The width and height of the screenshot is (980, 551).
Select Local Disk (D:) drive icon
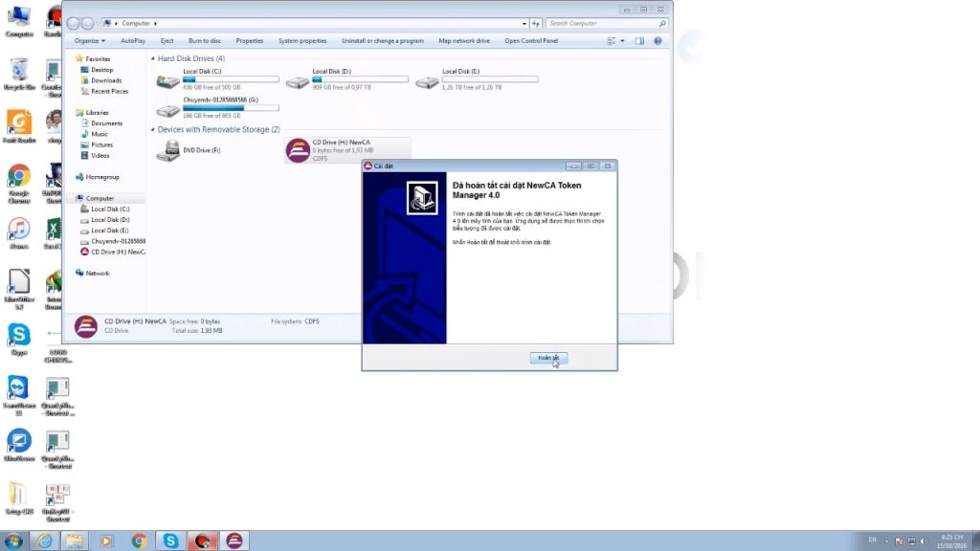pyautogui.click(x=298, y=81)
